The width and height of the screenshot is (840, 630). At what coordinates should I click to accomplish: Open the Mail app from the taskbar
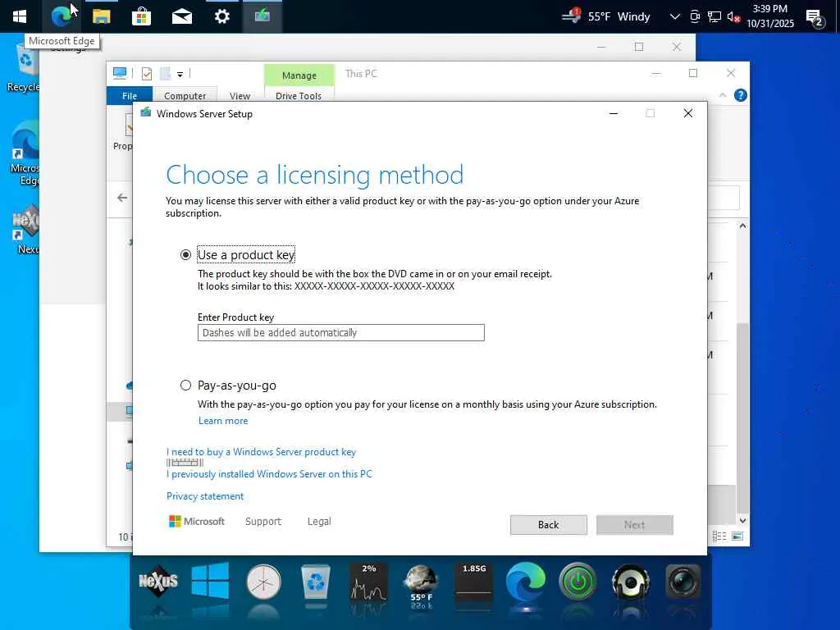181,16
